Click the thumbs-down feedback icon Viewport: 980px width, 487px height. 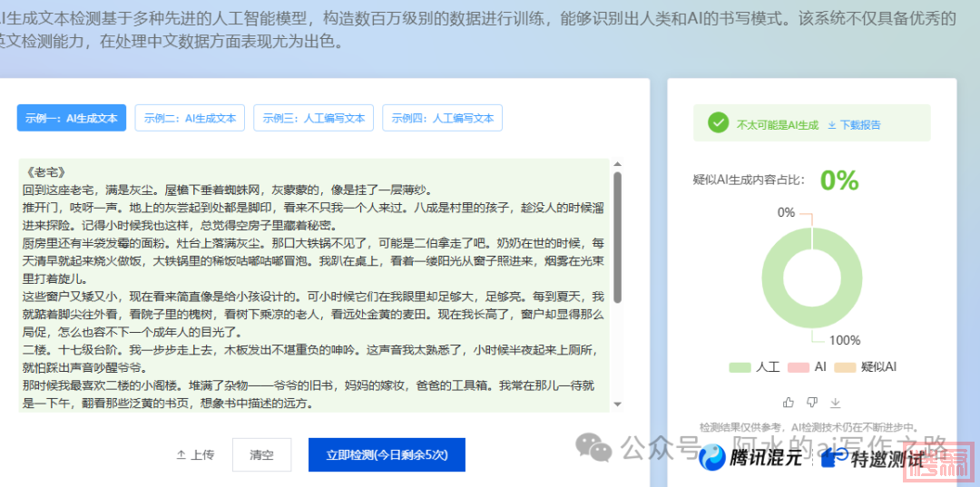[x=812, y=403]
